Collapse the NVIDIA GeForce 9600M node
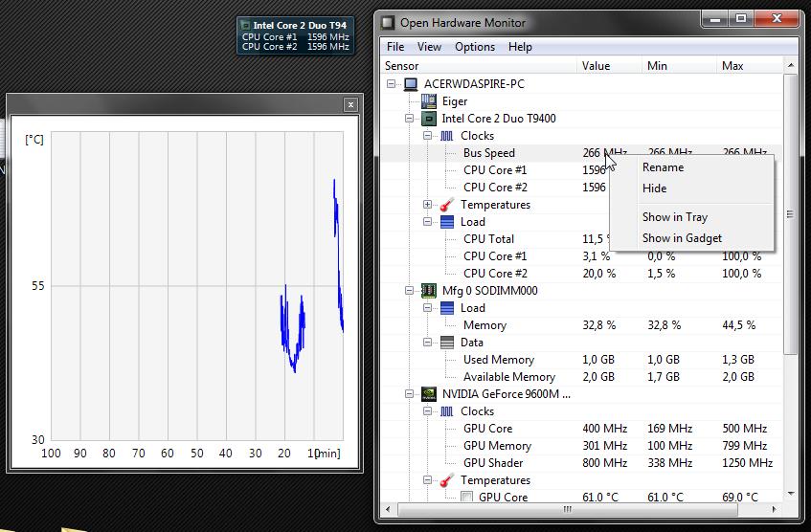The width and height of the screenshot is (811, 532). [409, 394]
